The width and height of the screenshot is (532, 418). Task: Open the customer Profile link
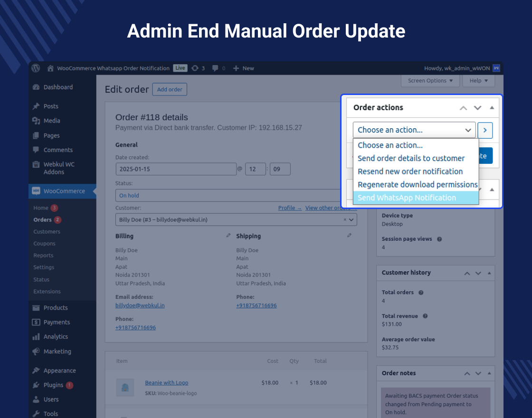pos(290,208)
